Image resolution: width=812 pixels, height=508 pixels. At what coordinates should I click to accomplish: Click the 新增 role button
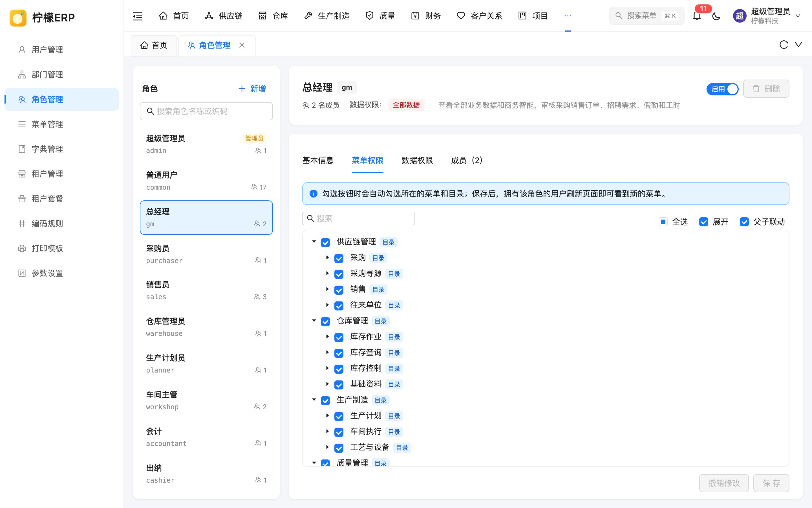pyautogui.click(x=252, y=89)
